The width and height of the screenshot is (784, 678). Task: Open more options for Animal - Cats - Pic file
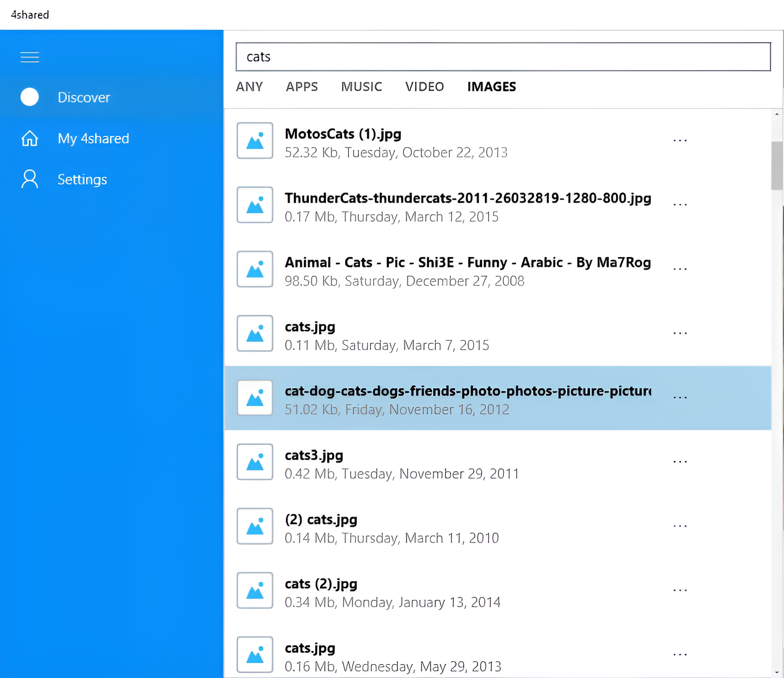680,269
